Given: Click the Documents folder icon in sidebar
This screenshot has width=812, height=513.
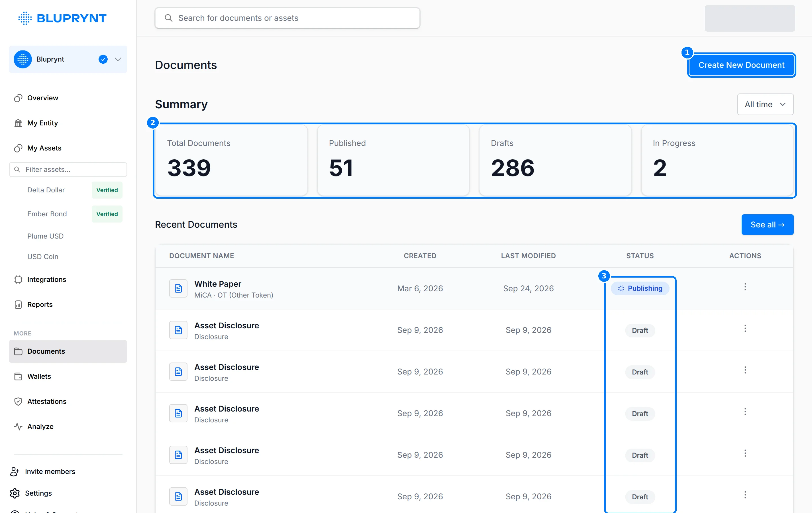Looking at the screenshot, I should click(18, 351).
